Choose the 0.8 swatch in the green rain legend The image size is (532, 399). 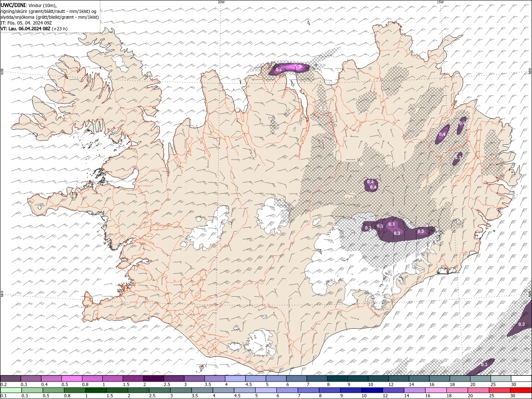pyautogui.click(x=75, y=390)
